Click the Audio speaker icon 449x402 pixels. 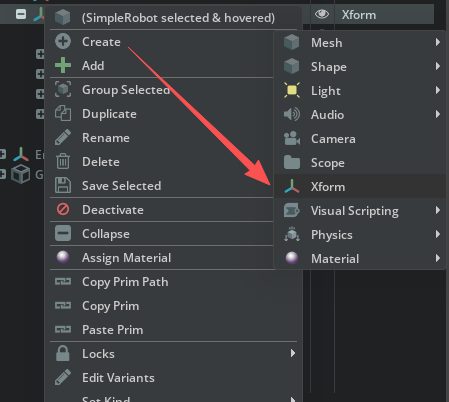tap(292, 114)
